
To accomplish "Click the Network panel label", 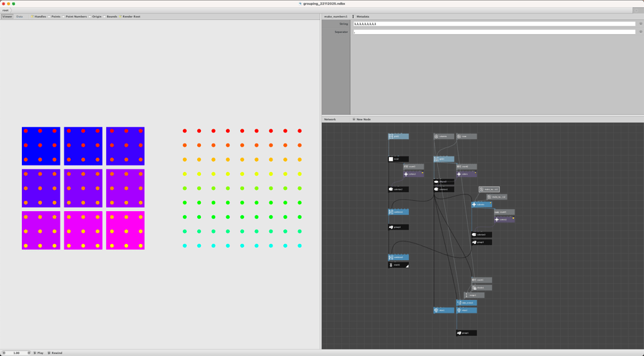I will pos(330,120).
